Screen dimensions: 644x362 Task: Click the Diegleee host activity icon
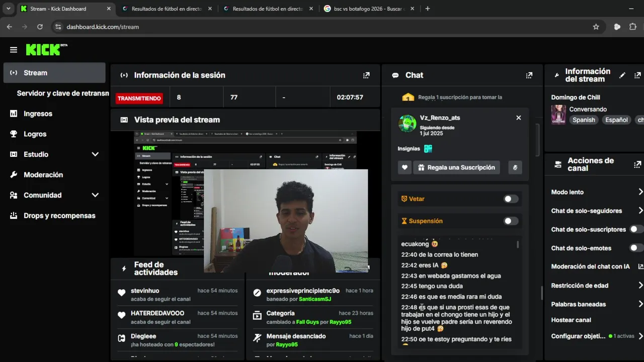tap(121, 338)
